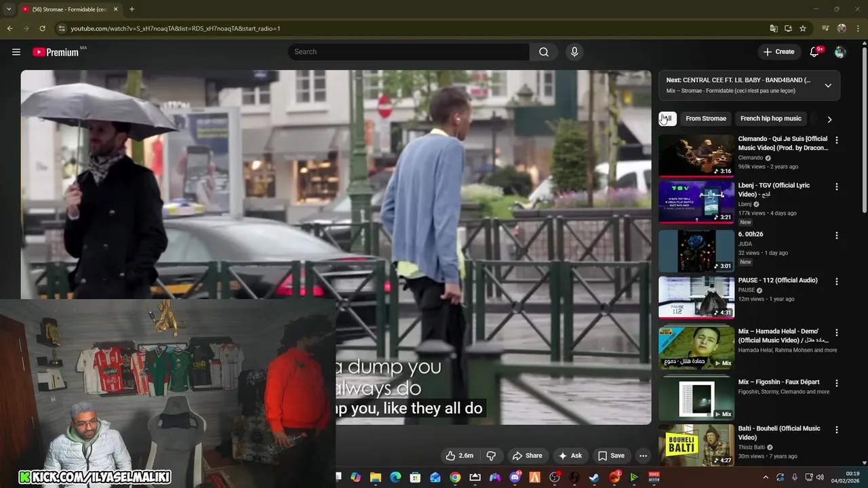Screen dimensions: 868x488
Task: Open options for 6. 00h26 video
Action: pyautogui.click(x=836, y=236)
